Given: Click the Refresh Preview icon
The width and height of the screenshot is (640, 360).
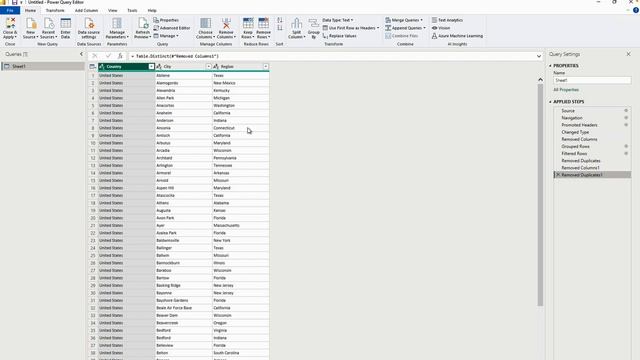Looking at the screenshot, I should click(142, 24).
